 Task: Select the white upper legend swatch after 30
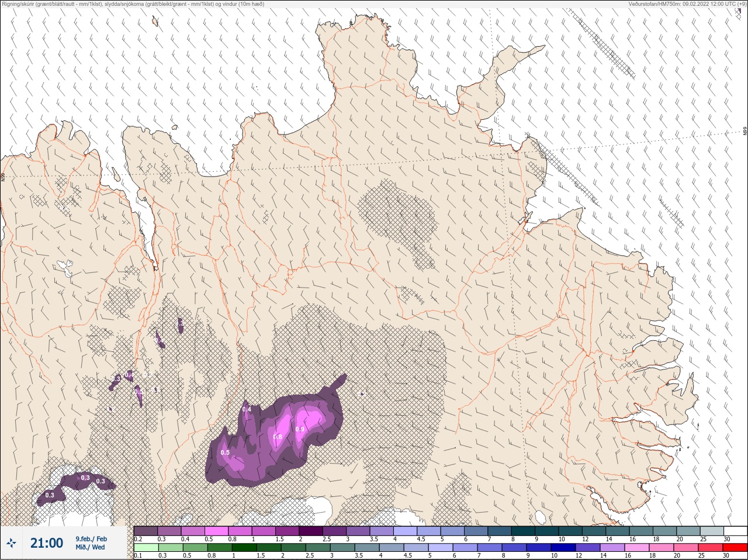point(735,531)
